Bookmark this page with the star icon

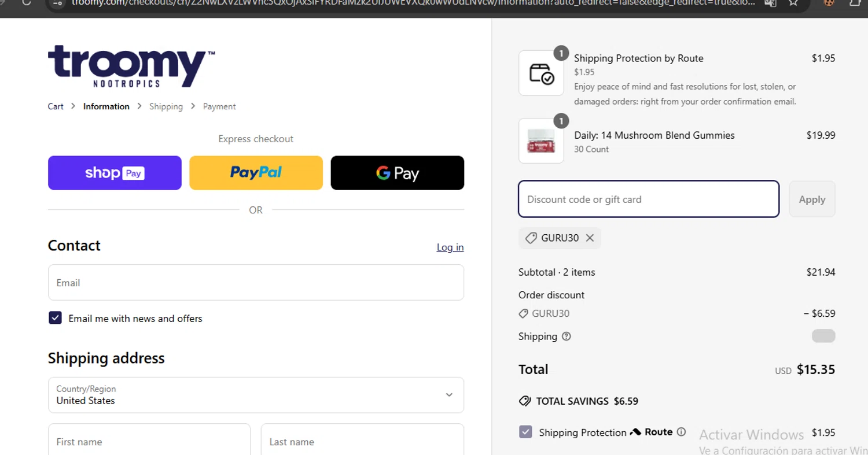(794, 3)
